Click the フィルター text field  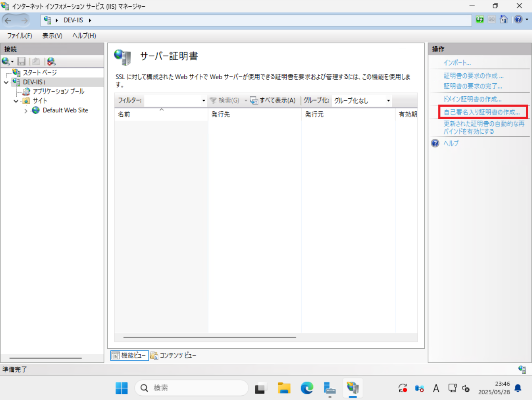(x=172, y=100)
